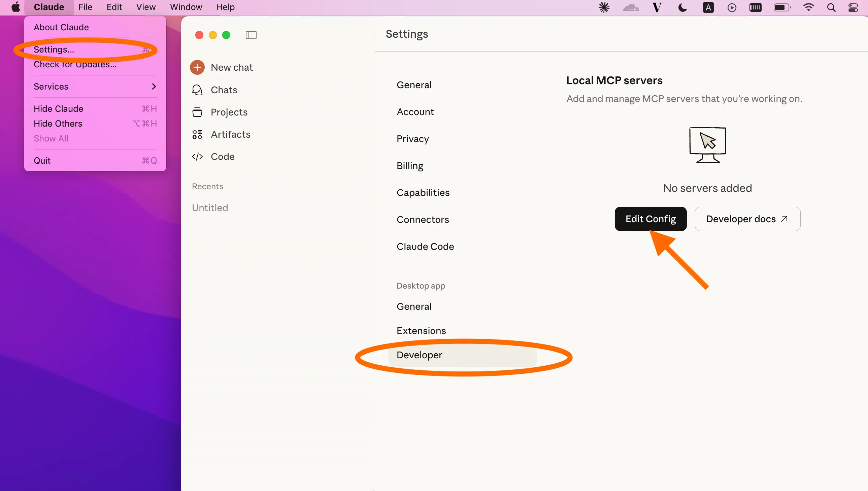Open the Untitled recent chat
Viewport: 868px width, 491px height.
(x=210, y=208)
